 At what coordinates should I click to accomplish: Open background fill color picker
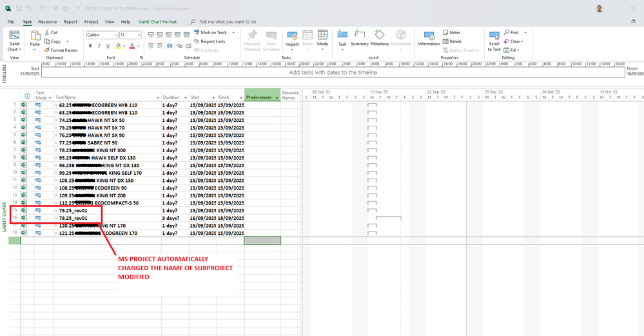[x=118, y=46]
